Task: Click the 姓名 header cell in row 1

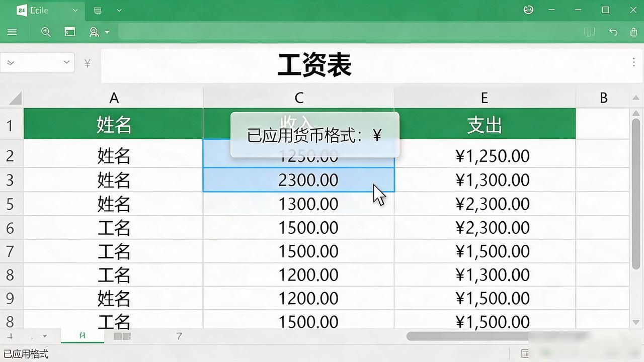Action: [x=114, y=124]
